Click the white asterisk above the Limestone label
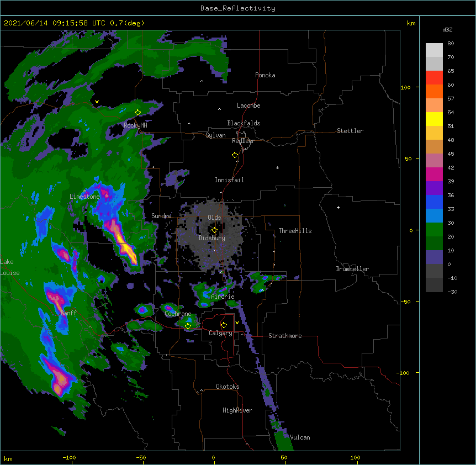This screenshot has width=476, height=465. coord(85,191)
